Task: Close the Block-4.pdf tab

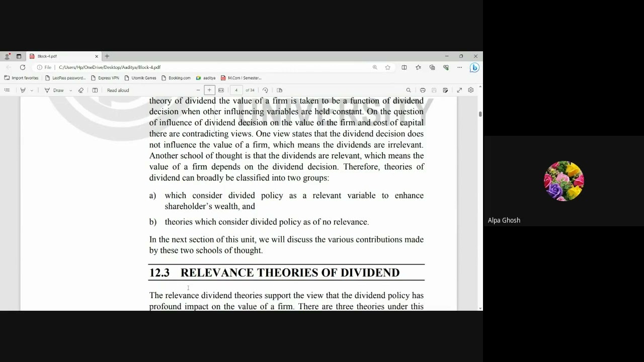Action: [97, 56]
